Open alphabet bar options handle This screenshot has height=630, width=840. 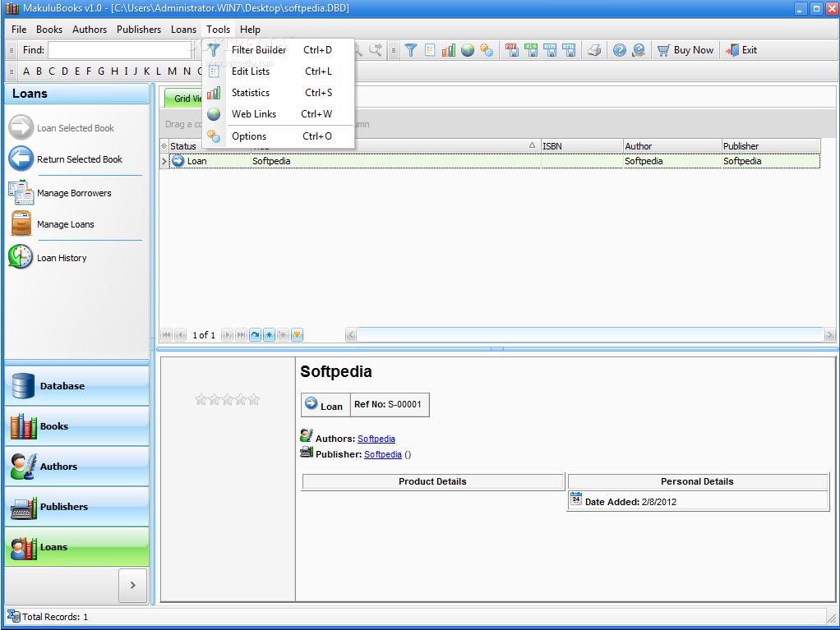click(x=12, y=71)
